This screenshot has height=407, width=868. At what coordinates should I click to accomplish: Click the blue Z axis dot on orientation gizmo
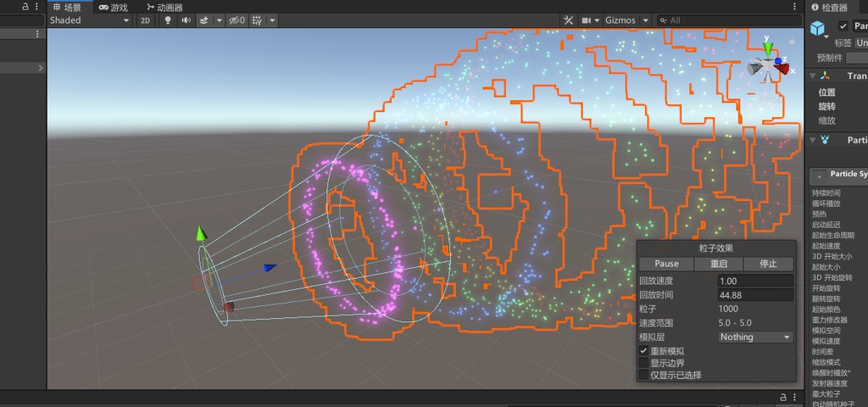click(778, 60)
